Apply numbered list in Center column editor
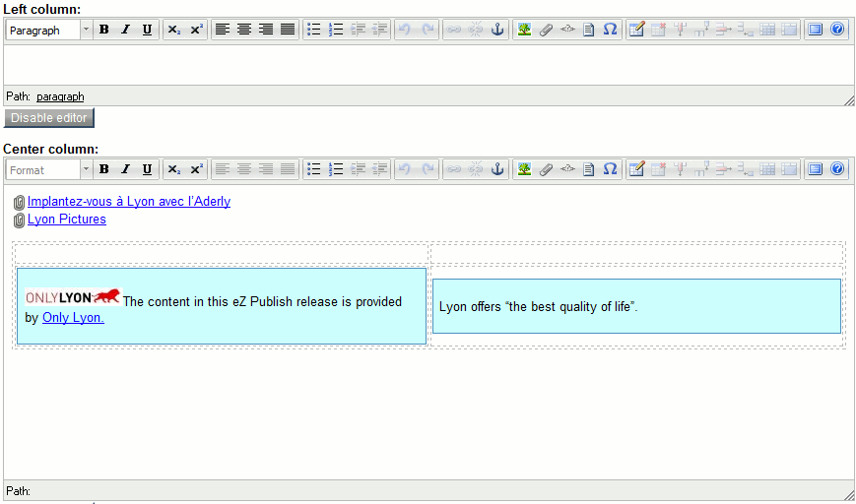 pos(336,169)
